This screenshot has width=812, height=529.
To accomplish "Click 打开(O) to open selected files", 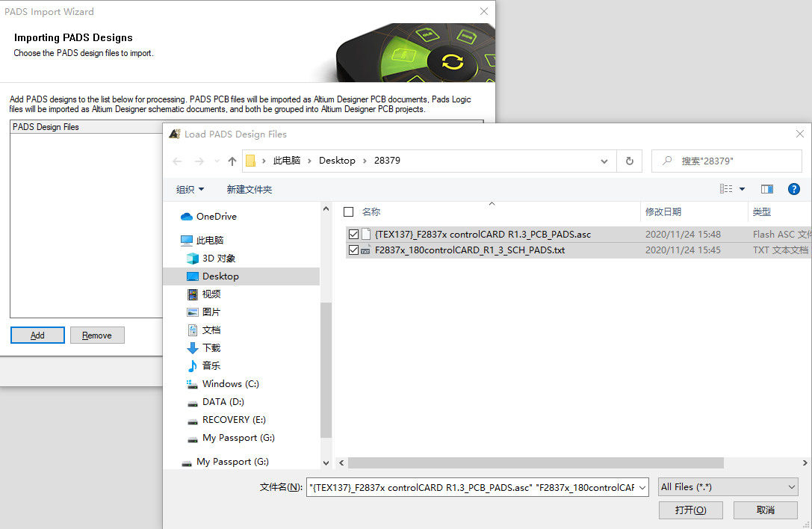I will point(691,510).
